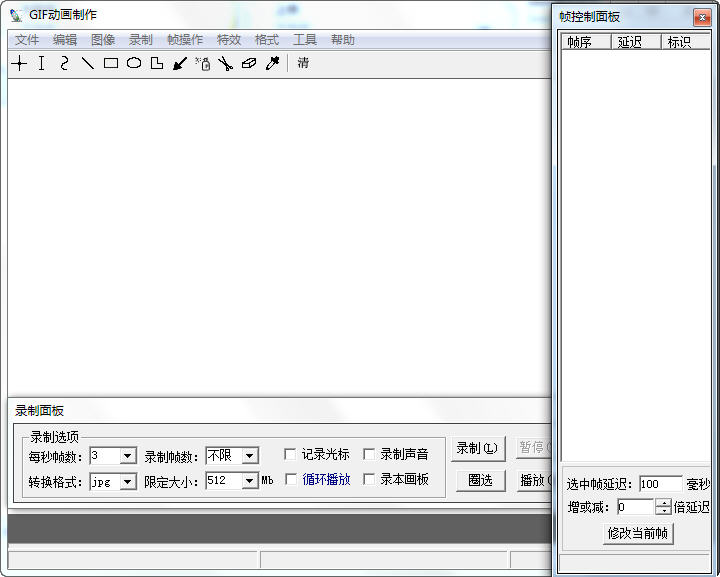
Task: Enable the 循环播放 loop checkbox
Action: (291, 480)
